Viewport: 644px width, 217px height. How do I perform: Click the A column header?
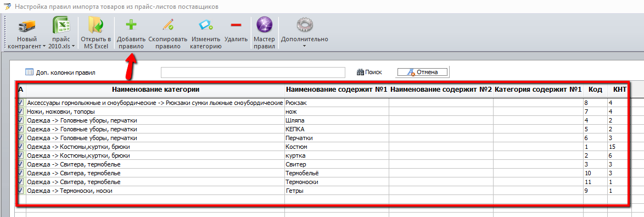pyautogui.click(x=21, y=90)
